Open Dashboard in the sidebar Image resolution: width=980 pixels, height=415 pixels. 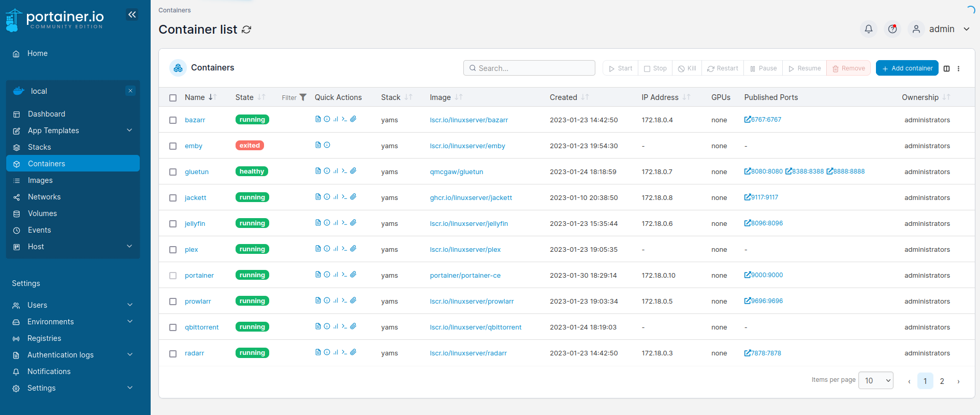pyautogui.click(x=73, y=114)
